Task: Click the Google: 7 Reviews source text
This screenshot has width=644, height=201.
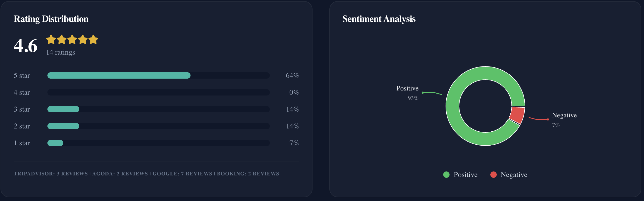Action: pyautogui.click(x=182, y=174)
